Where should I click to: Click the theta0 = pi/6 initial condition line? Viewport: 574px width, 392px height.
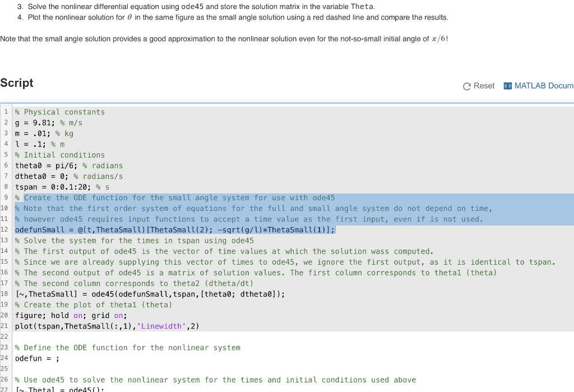point(67,165)
